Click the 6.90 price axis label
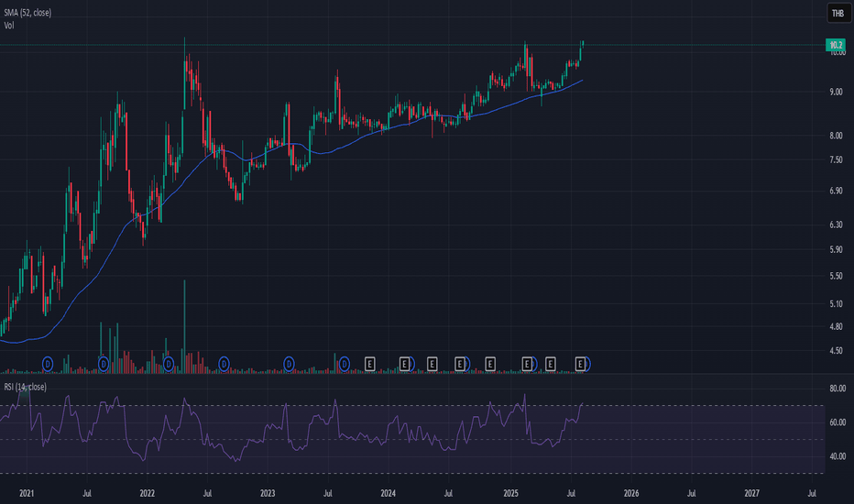 tap(836, 191)
